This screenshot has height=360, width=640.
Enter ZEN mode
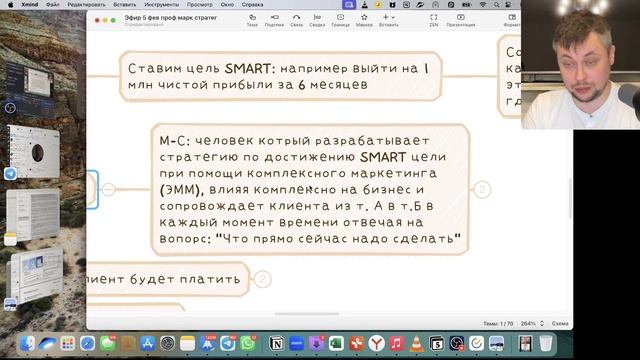pyautogui.click(x=433, y=20)
